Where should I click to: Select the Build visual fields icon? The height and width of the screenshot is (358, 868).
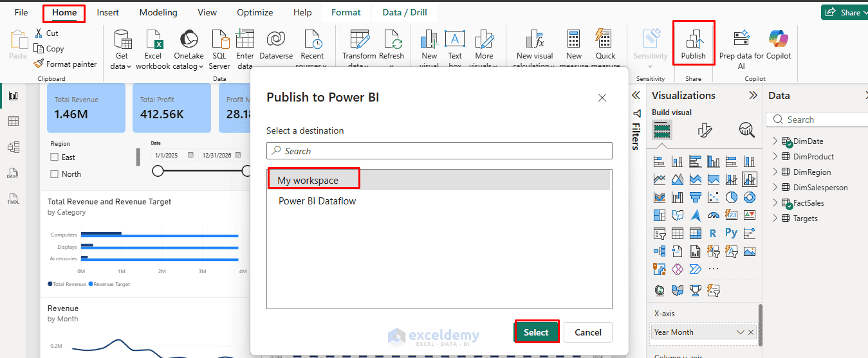661,130
